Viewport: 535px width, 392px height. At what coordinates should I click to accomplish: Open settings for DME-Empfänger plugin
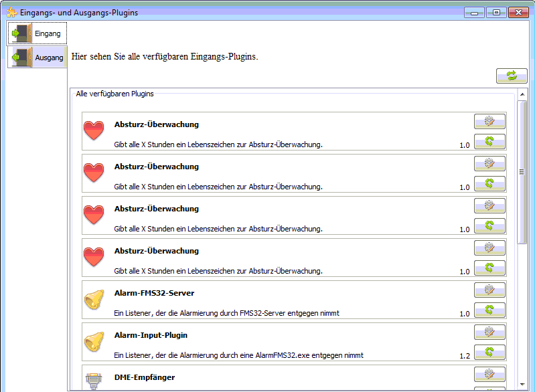tap(489, 375)
